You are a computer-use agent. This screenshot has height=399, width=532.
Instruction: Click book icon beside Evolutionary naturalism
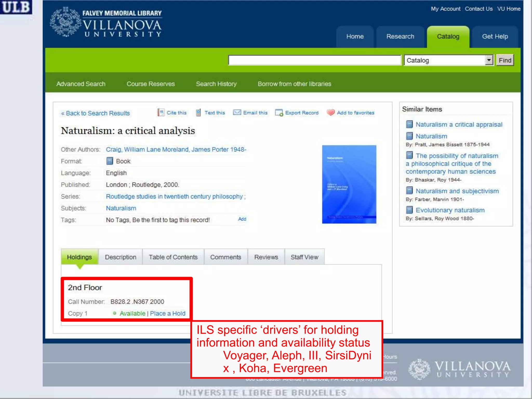[x=409, y=210]
